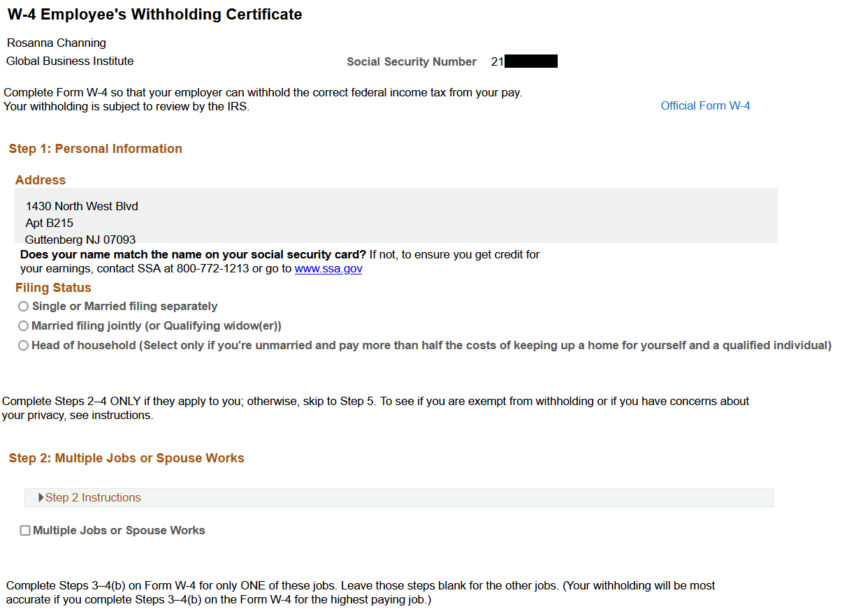Expand the Step 2 Instructions section
This screenshot has width=847, height=616.
pos(92,497)
